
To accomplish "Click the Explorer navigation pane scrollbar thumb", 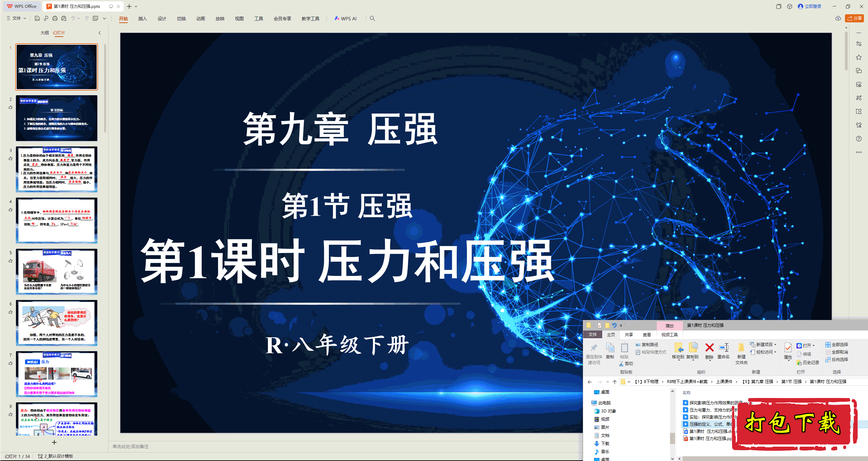I will tap(672, 438).
